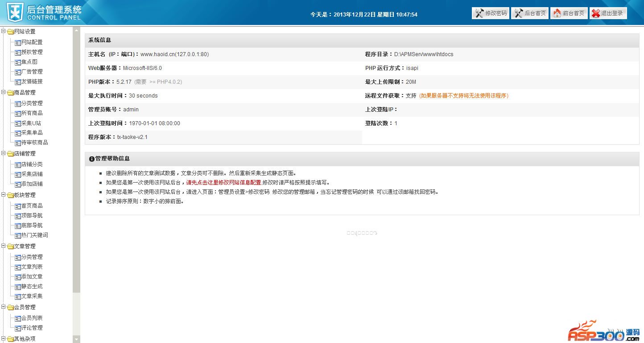Collapse the 店铺管理 tree node
The width and height of the screenshot is (644, 343).
[x=4, y=153]
